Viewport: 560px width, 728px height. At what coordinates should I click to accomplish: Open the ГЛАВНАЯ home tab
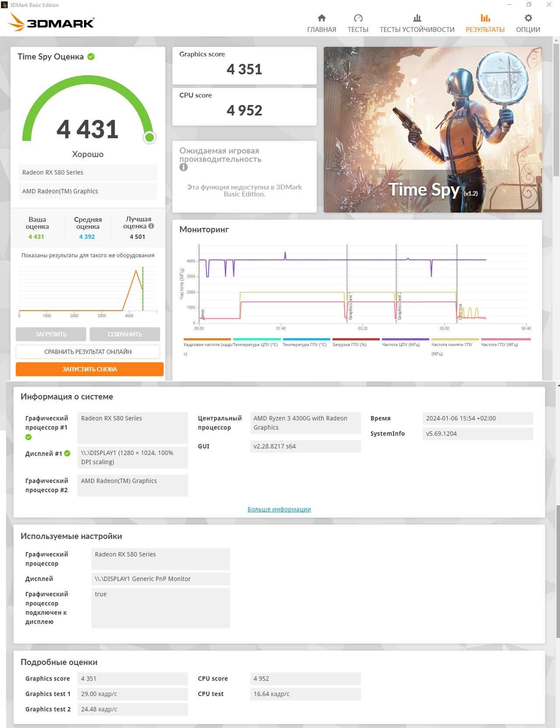click(322, 24)
